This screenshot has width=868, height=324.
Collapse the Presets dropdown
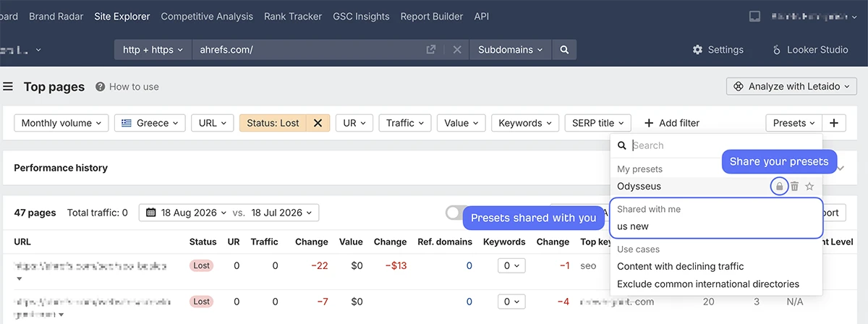pos(794,123)
